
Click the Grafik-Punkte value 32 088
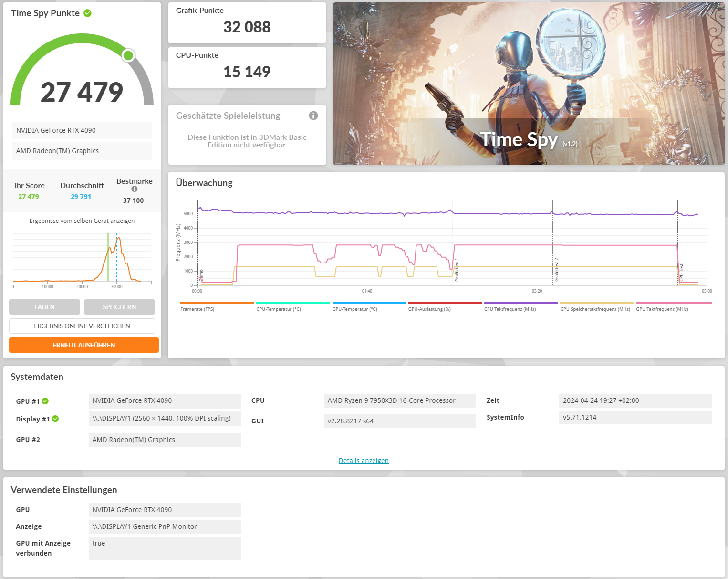pyautogui.click(x=247, y=27)
